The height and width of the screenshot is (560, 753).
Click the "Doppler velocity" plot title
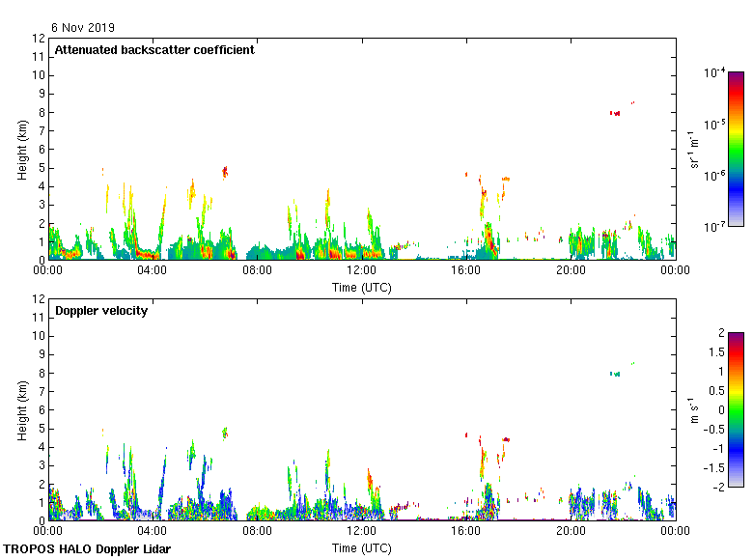(x=101, y=311)
